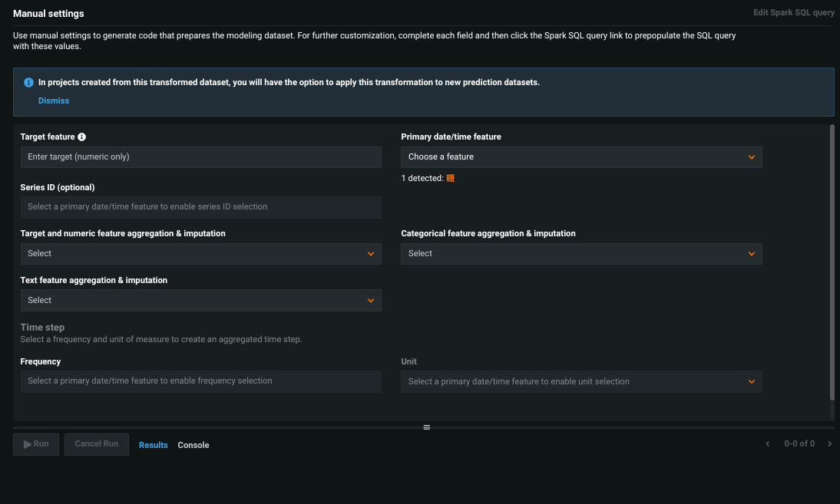840x504 pixels.
Task: Switch to the Console tab
Action: click(x=193, y=445)
